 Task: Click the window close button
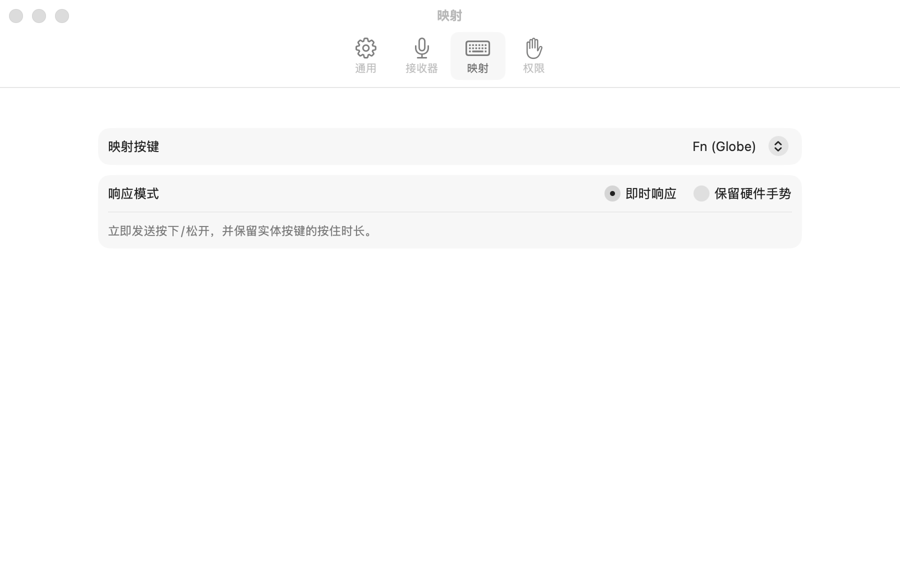(16, 16)
